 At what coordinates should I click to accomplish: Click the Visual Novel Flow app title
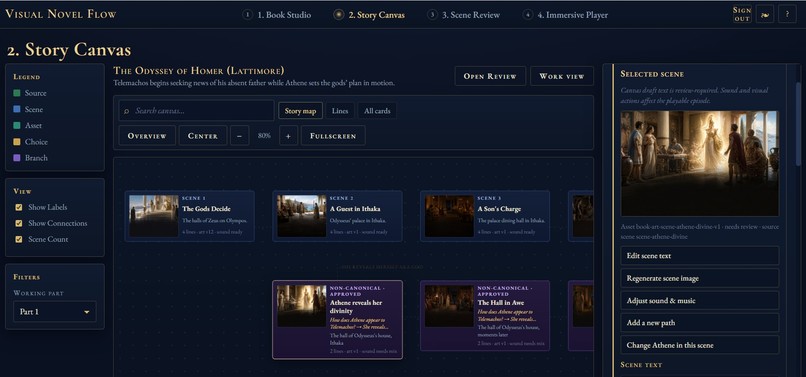click(x=61, y=14)
